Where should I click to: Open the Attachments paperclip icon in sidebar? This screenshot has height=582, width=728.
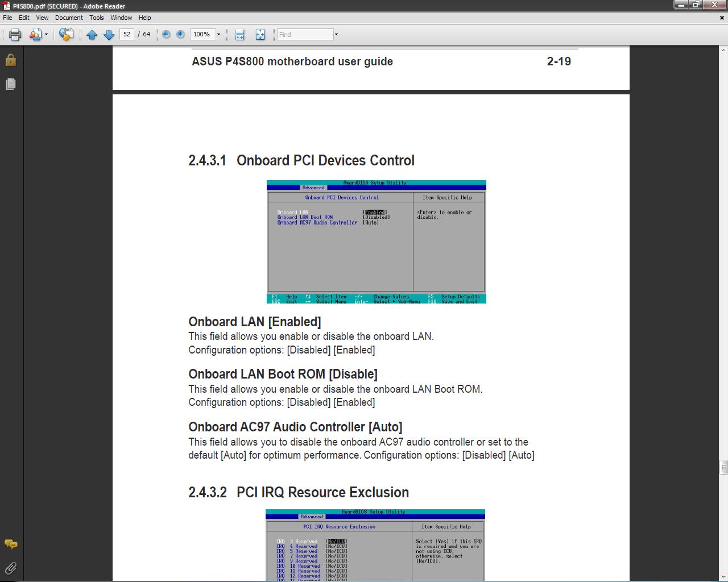click(x=10, y=568)
